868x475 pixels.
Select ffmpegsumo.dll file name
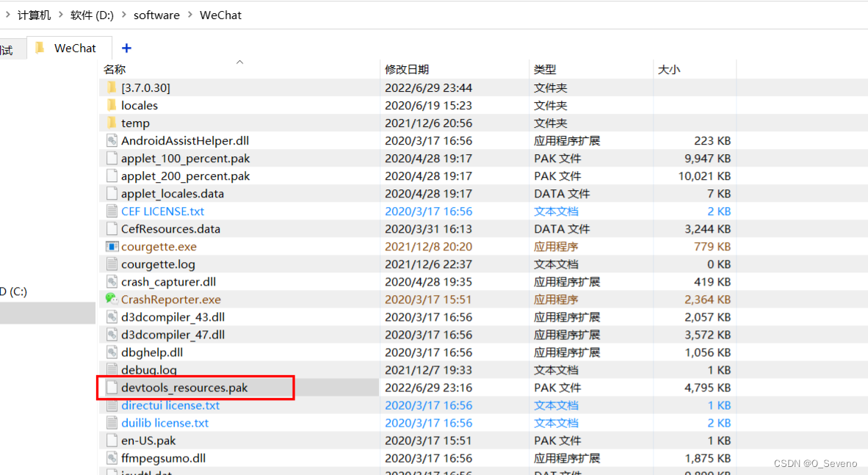click(163, 458)
